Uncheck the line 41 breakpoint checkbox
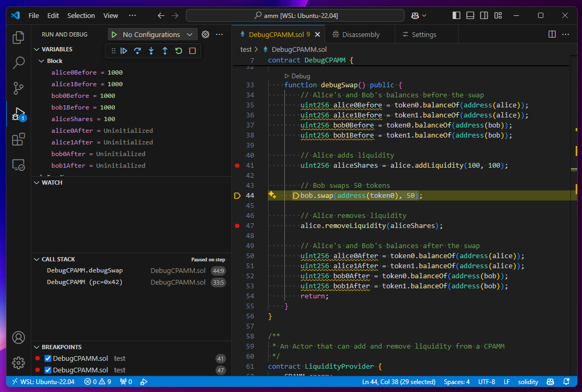The width and height of the screenshot is (582, 392). [x=48, y=358]
